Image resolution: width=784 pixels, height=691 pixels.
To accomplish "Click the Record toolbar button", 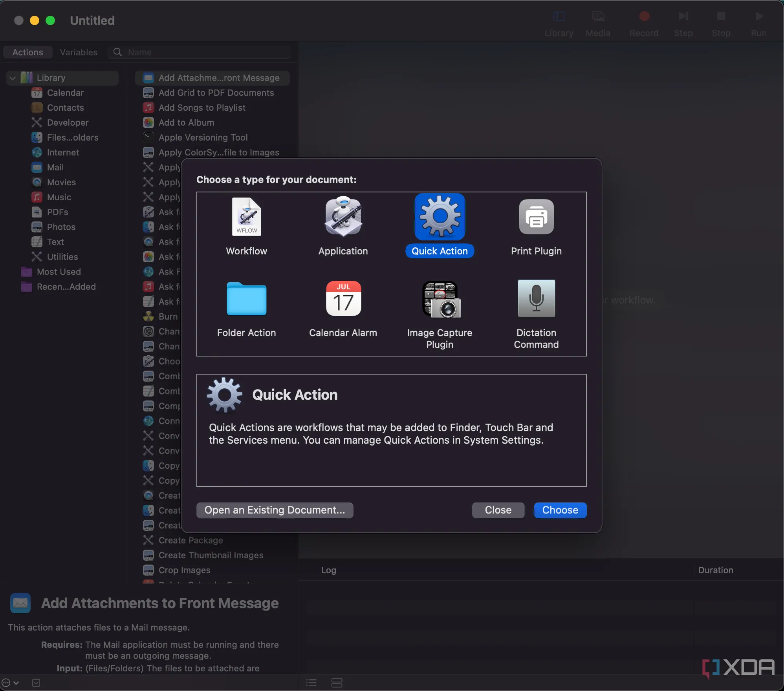I will point(644,24).
